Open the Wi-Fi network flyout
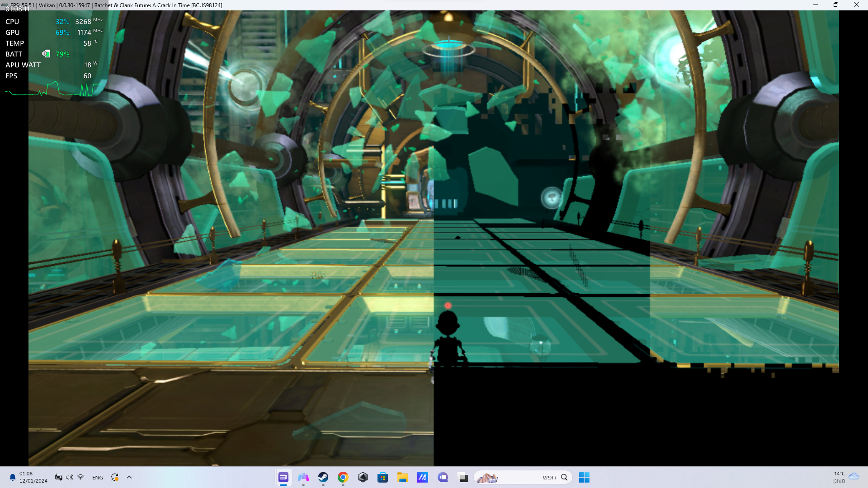Image resolution: width=868 pixels, height=488 pixels. (80, 477)
